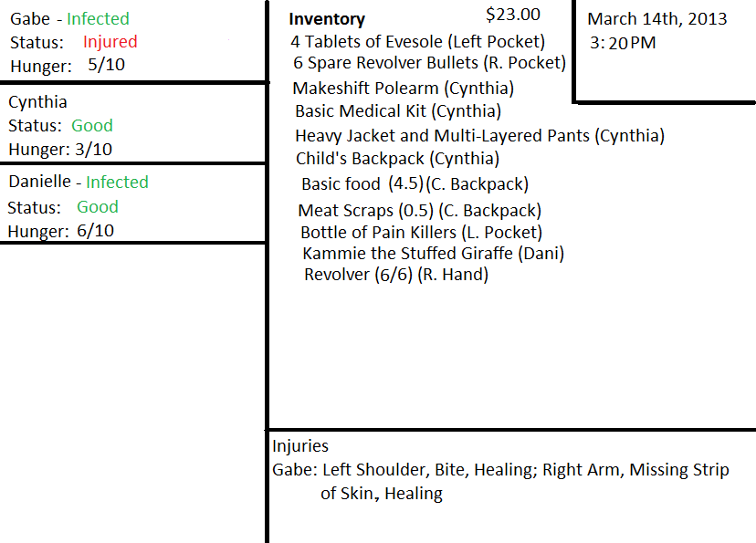Click Gabe's red Injured status text
Screen dimensions: 756x543
(110, 42)
